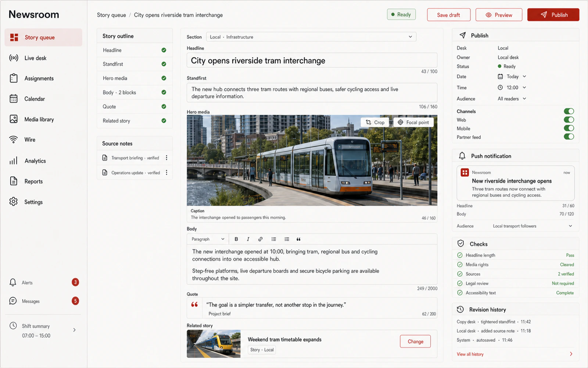This screenshot has height=368, width=588.
Task: Select Standfirst in the story outline
Action: (135, 64)
